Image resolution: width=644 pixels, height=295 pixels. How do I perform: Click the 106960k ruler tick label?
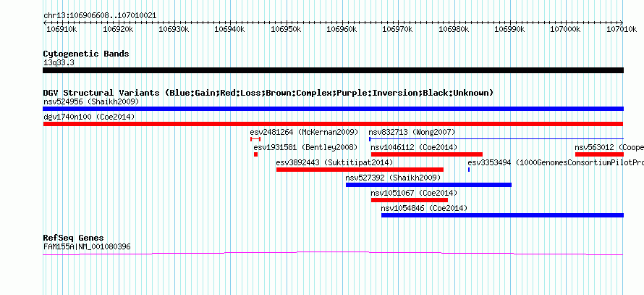pos(342,29)
